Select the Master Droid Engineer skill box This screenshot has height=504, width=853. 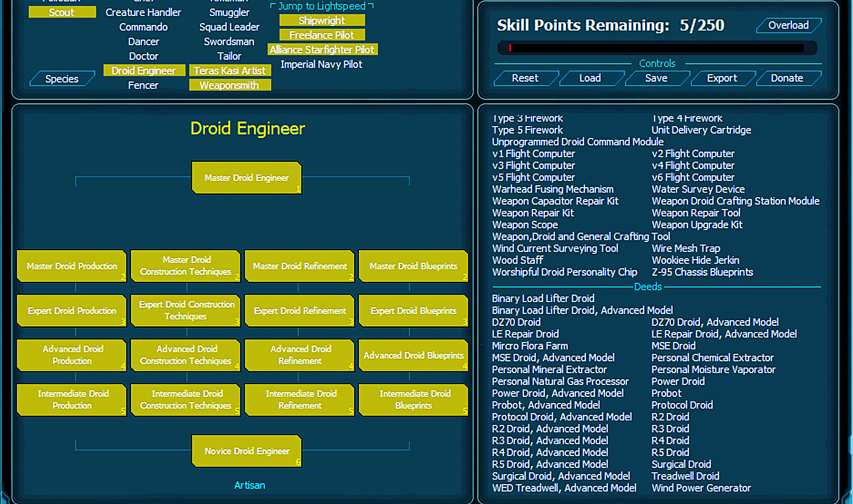pyautogui.click(x=246, y=178)
